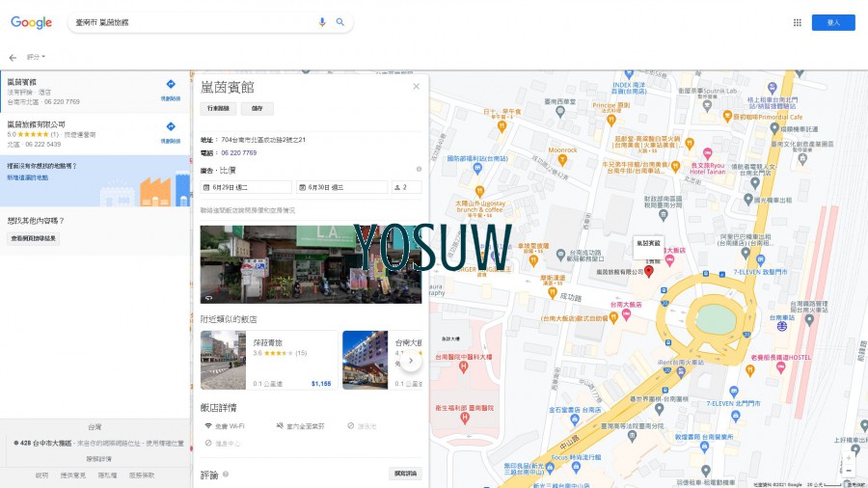Open the street view photo of hotel
Image resolution: width=868 pixels, height=488 pixels.
point(311,264)
